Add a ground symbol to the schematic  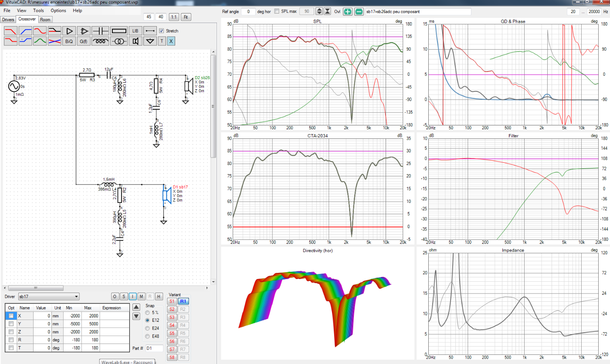point(150,41)
